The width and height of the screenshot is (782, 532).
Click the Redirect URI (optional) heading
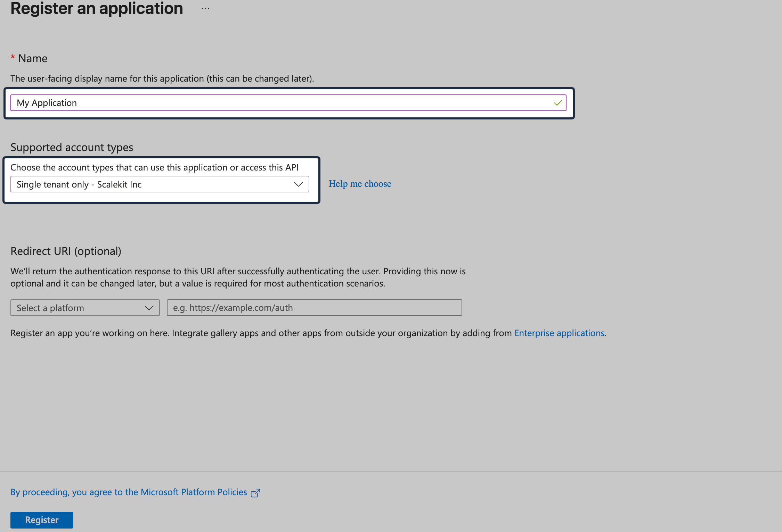66,251
